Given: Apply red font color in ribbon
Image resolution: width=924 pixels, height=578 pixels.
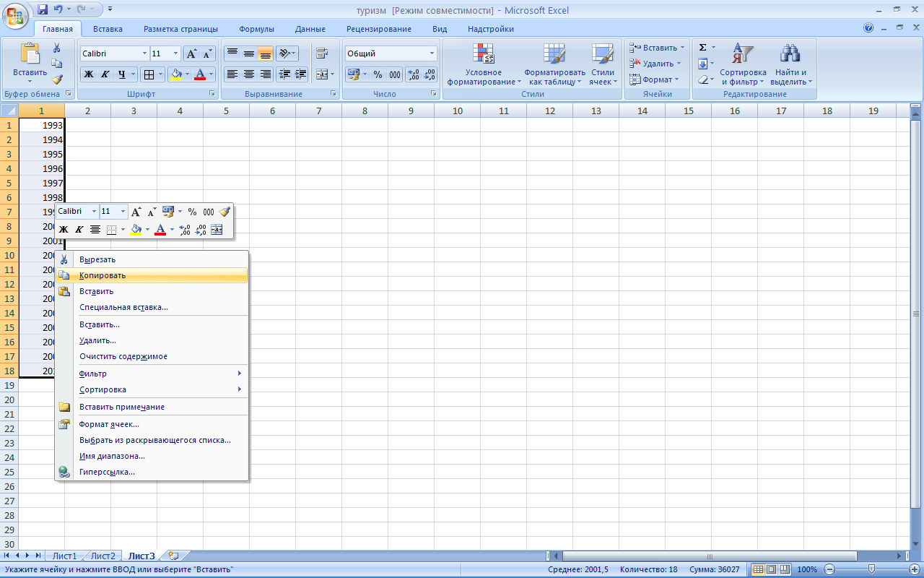Looking at the screenshot, I should [x=200, y=74].
